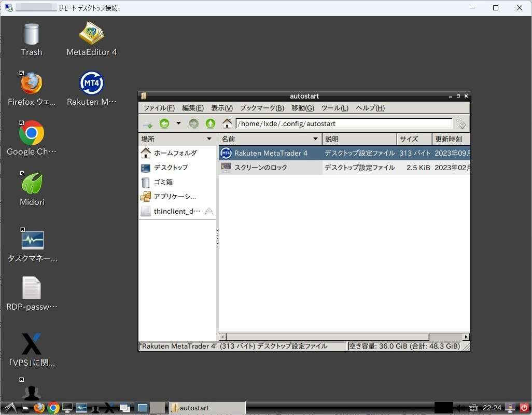Launch Chrome from the taskbar
Image resolution: width=532 pixels, height=415 pixels.
click(53, 408)
